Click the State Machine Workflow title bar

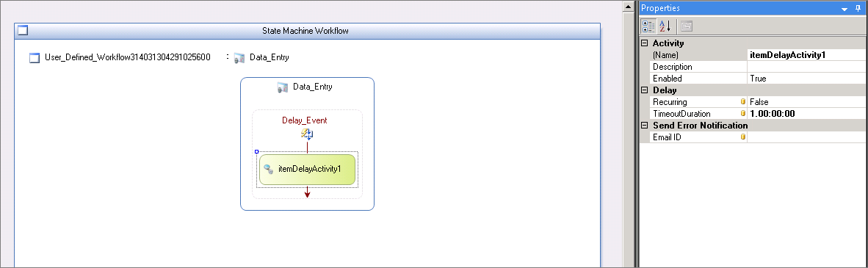pyautogui.click(x=307, y=31)
